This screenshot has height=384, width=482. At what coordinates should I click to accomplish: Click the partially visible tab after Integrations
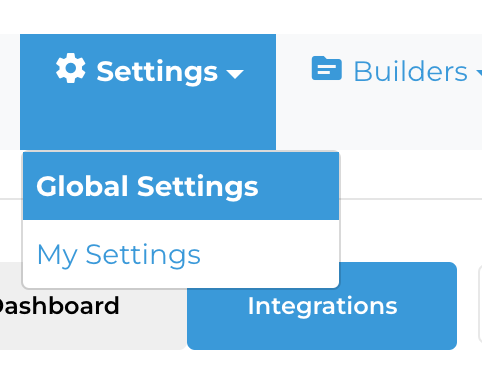480,304
